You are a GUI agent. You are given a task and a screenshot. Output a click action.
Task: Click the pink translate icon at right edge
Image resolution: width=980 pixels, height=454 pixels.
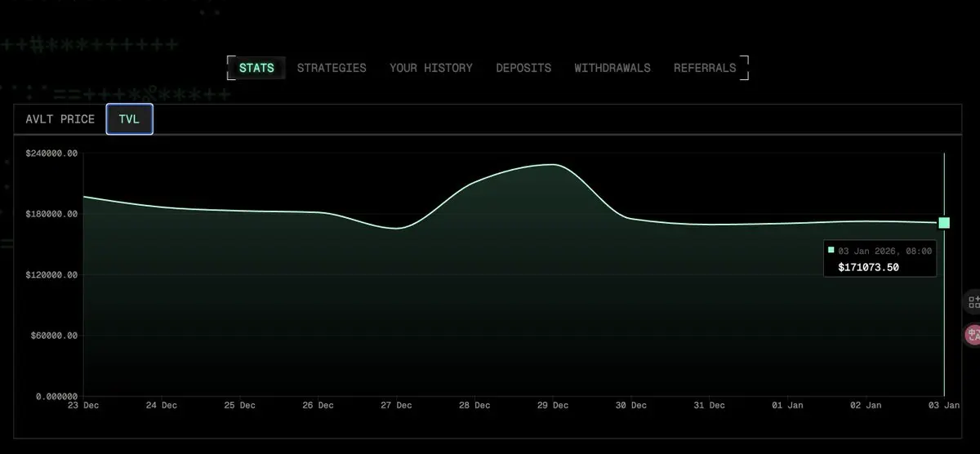(x=973, y=333)
